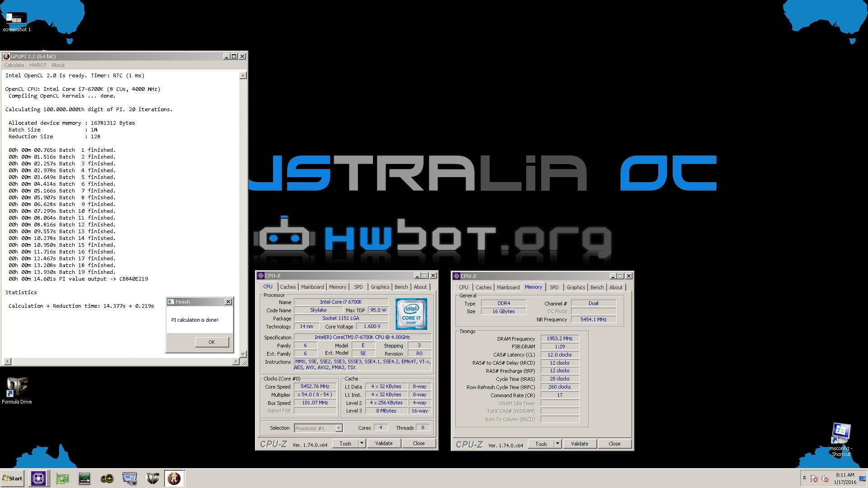Open the About menu in GPUPI
The height and width of the screenshot is (488, 868).
click(x=58, y=65)
